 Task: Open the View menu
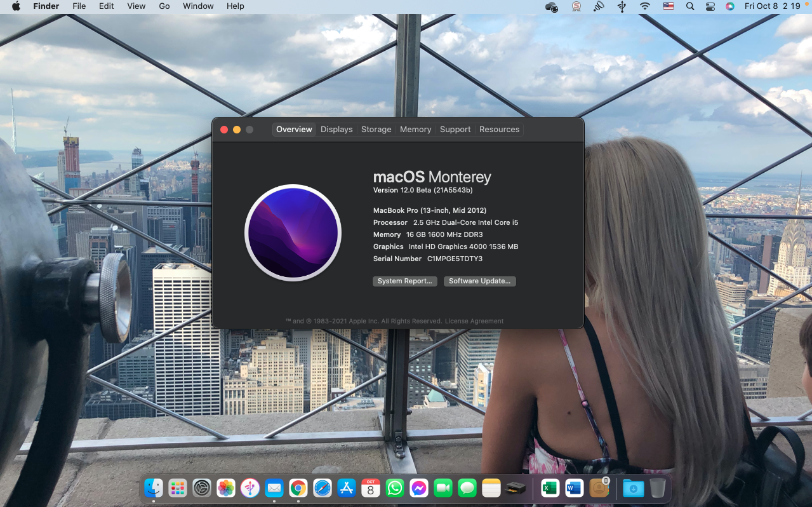pos(136,6)
